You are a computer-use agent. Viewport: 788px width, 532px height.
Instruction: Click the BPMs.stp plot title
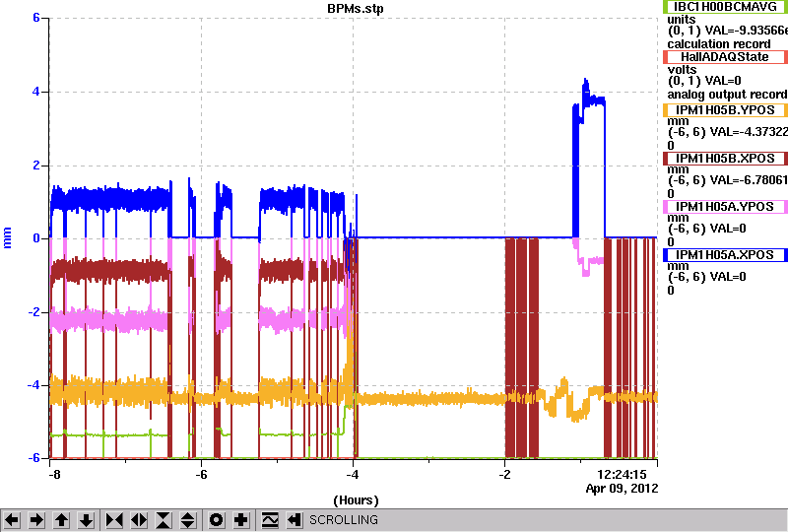pos(355,9)
